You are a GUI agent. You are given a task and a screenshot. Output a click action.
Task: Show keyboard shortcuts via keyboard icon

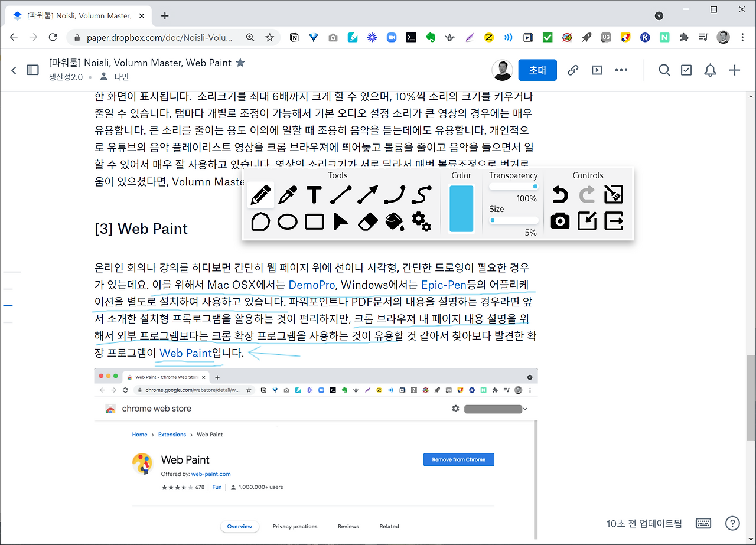tap(703, 523)
